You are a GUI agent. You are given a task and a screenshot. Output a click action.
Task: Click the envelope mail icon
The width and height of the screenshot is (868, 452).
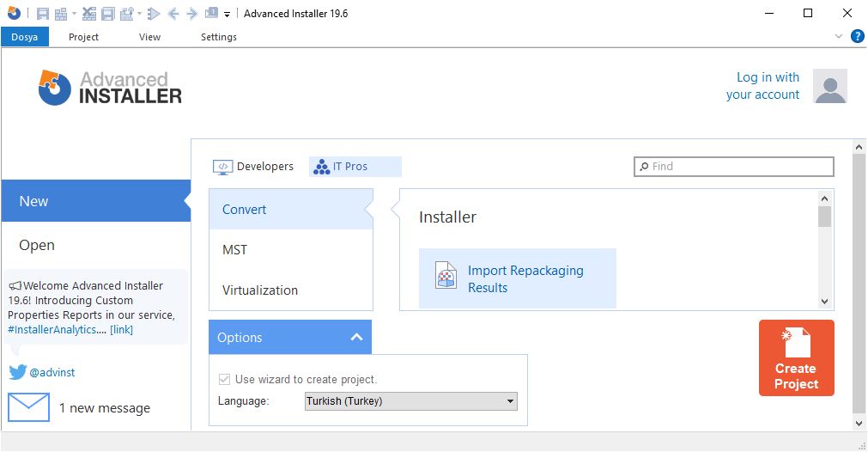point(28,407)
